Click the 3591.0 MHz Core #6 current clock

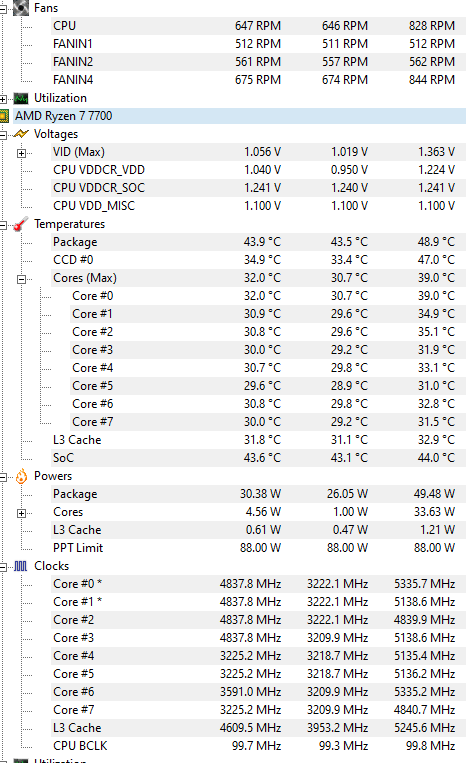point(251,692)
